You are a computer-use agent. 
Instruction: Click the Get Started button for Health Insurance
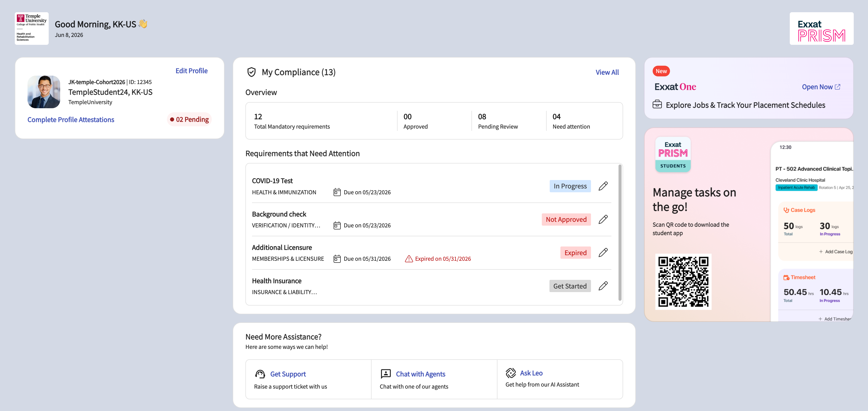570,286
